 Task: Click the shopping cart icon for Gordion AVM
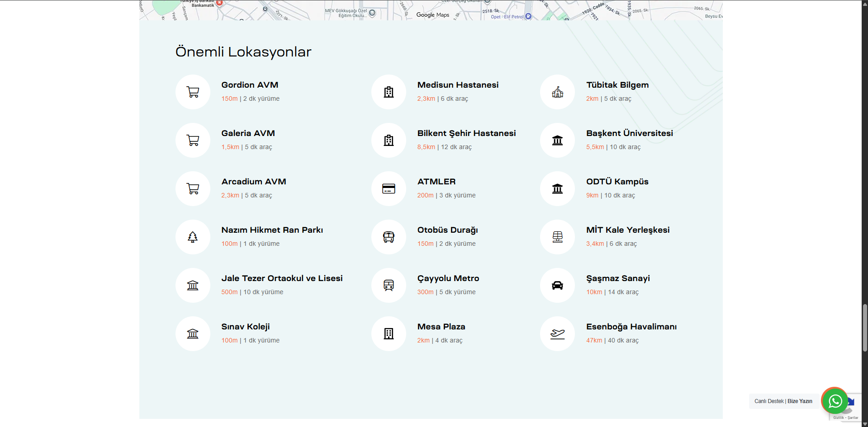[193, 92]
